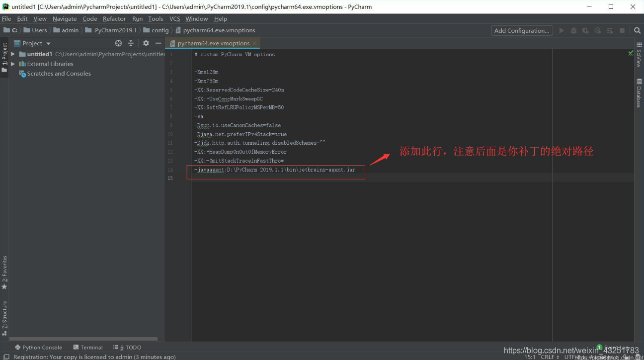Click the tool window toggle icon in status bar

tap(6, 357)
